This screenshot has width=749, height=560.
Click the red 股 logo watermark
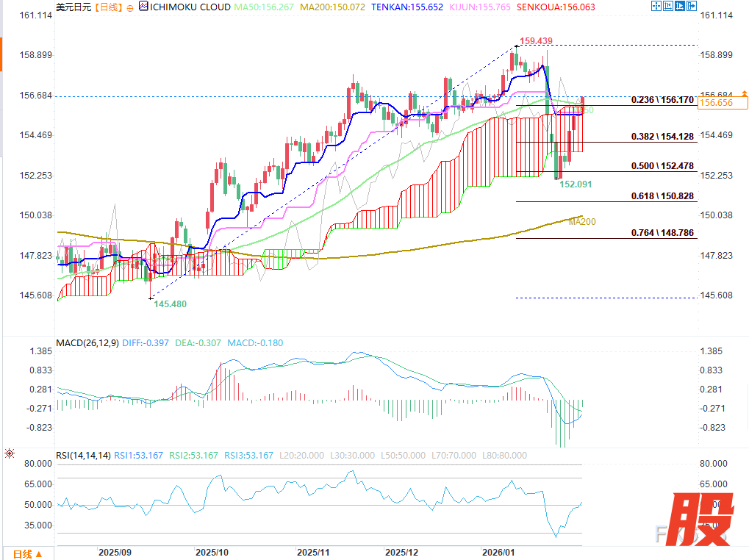point(703,519)
